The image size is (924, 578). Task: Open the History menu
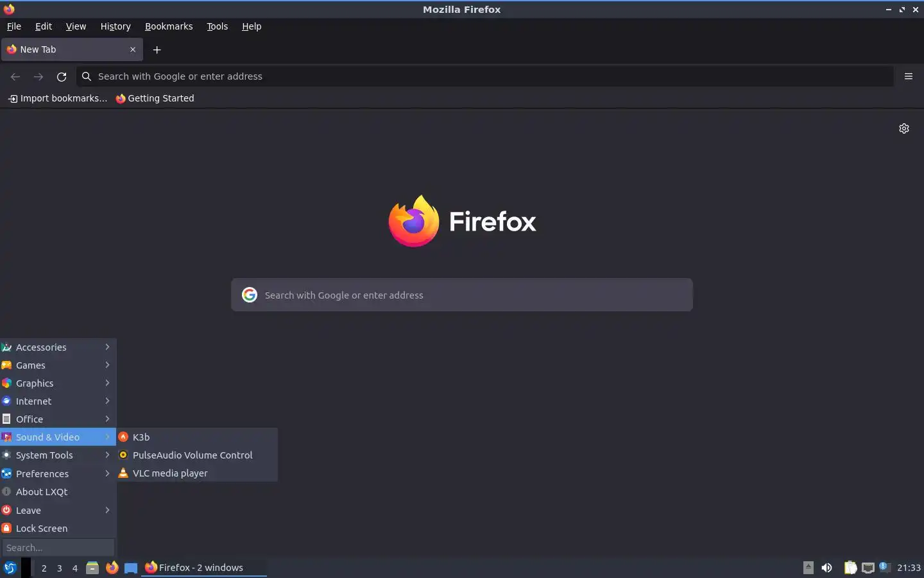116,26
